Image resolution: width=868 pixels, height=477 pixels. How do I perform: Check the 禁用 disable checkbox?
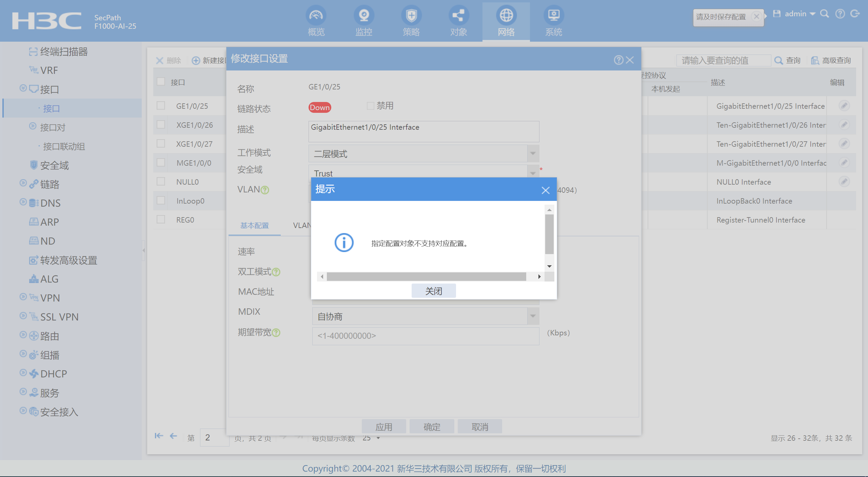[x=371, y=106]
